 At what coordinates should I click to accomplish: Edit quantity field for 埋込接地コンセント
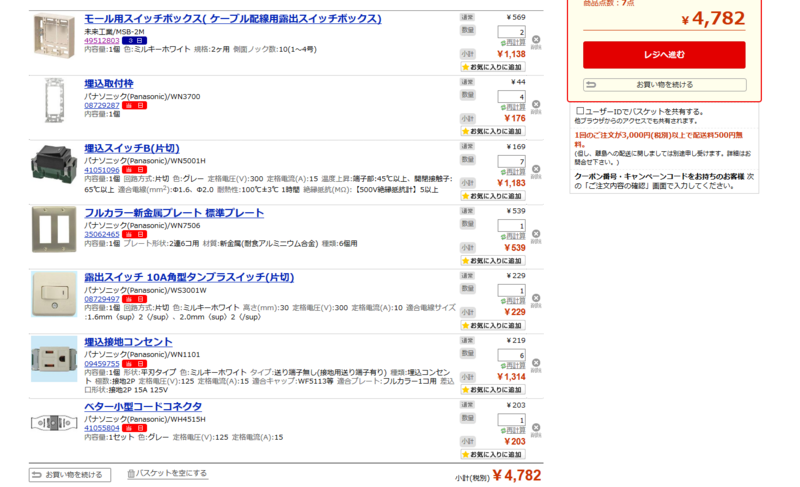(511, 355)
